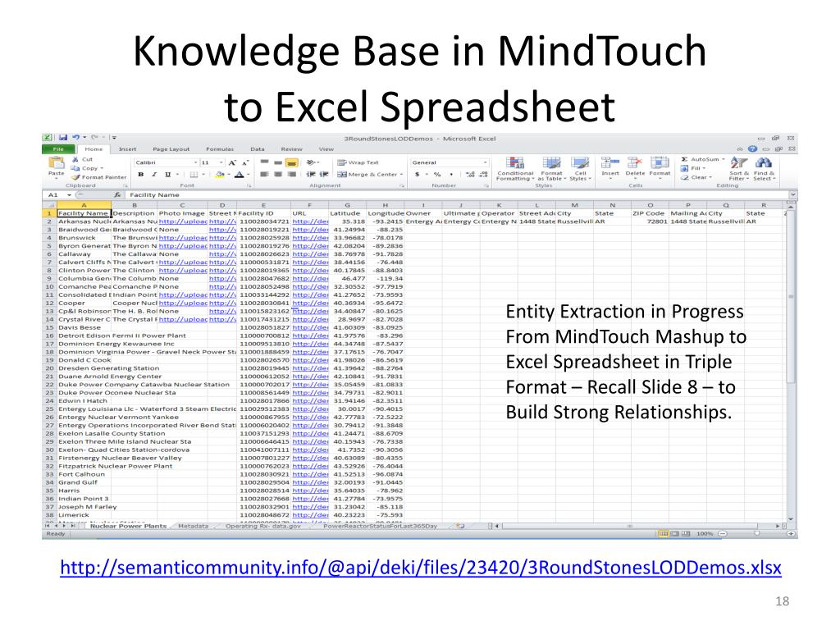Switch to the Review tab

coord(291,149)
